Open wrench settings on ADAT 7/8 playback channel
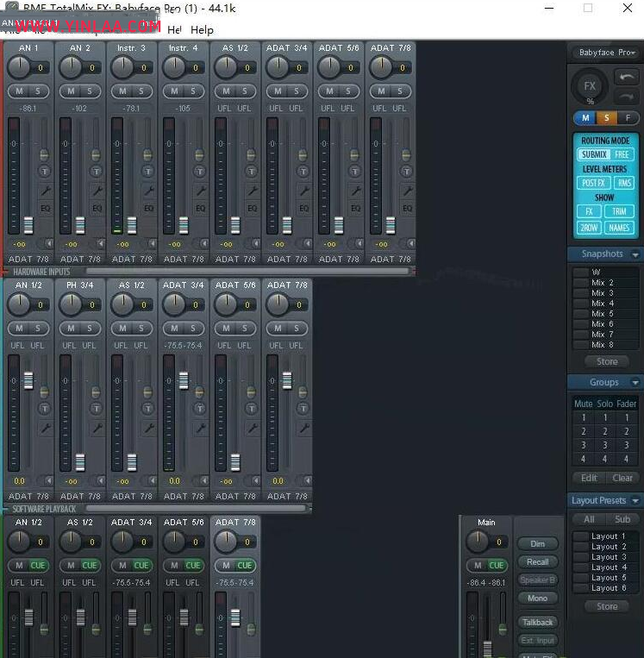The image size is (644, 658). (303, 428)
